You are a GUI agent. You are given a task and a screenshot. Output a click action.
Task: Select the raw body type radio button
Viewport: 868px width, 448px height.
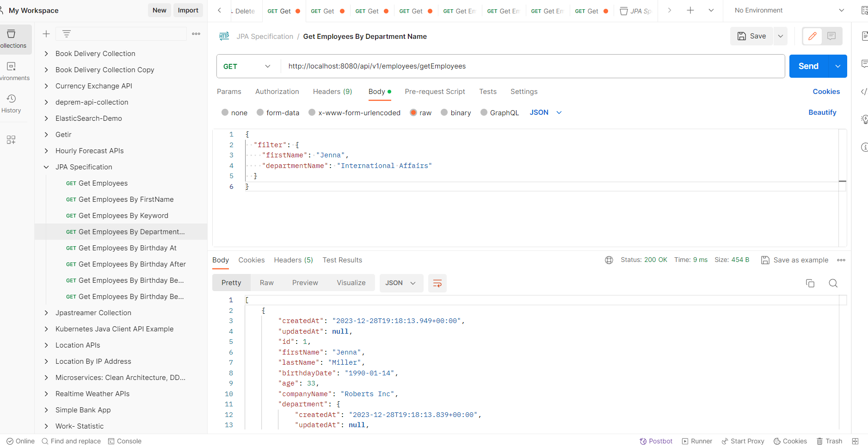[413, 112]
